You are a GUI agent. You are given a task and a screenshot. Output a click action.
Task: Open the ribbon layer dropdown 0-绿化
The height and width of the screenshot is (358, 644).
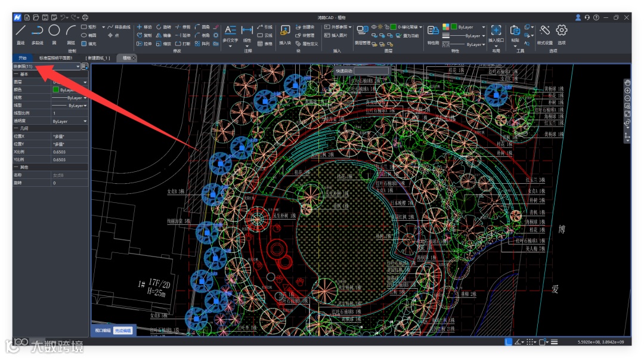pyautogui.click(x=406, y=27)
